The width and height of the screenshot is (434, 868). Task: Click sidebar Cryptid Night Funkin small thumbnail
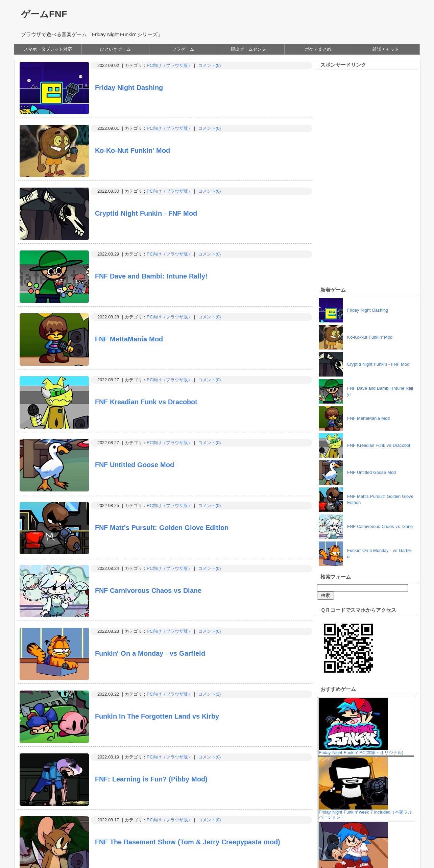(331, 364)
